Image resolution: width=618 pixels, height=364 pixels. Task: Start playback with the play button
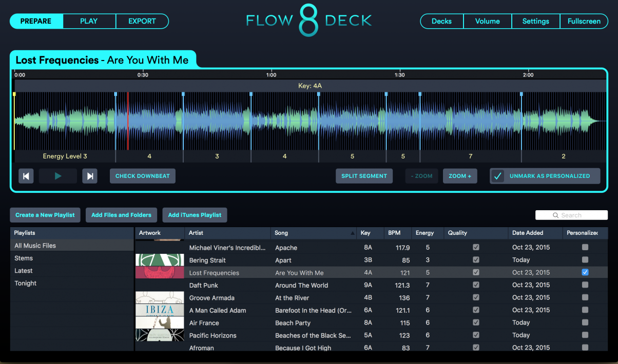58,176
